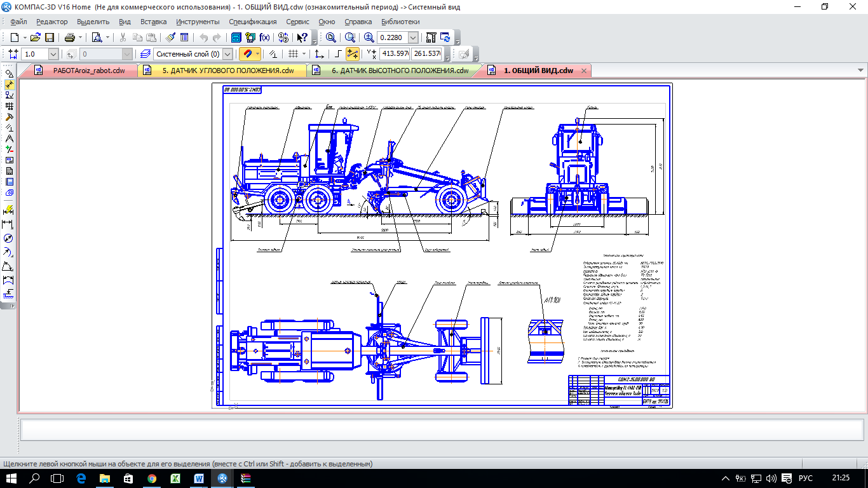Open the Инструменты menu
This screenshot has width=868, height=488.
coord(198,22)
